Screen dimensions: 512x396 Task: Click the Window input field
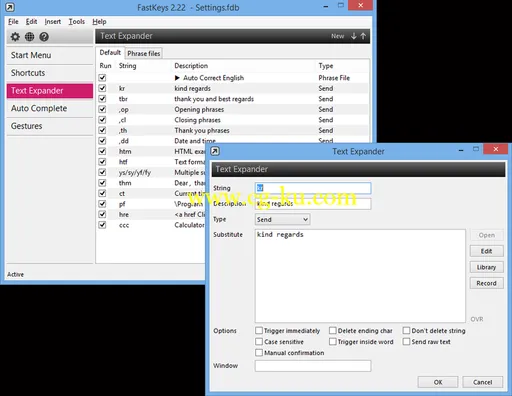coord(313,366)
